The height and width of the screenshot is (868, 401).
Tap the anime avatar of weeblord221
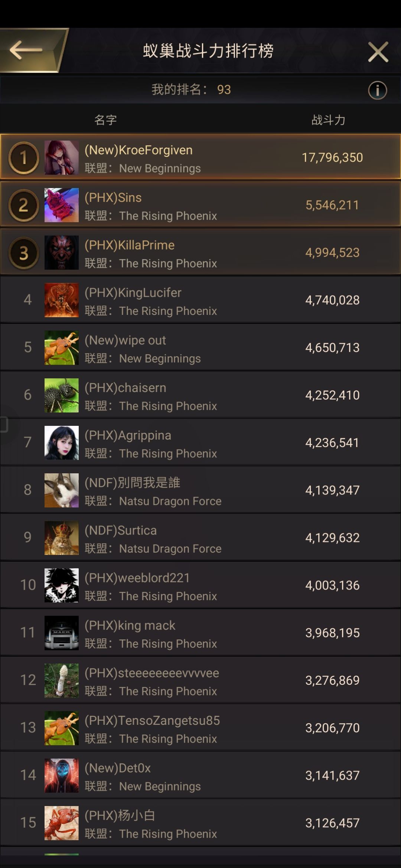coord(62,585)
